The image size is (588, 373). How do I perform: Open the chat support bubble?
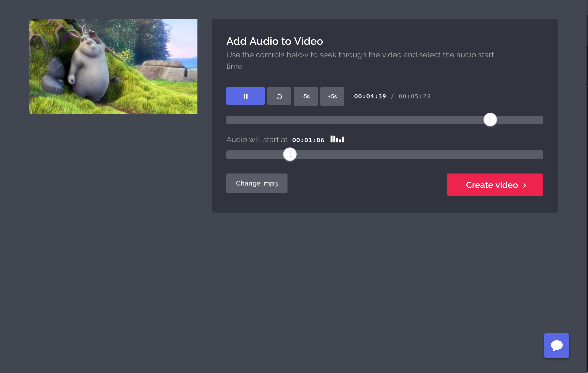point(556,345)
